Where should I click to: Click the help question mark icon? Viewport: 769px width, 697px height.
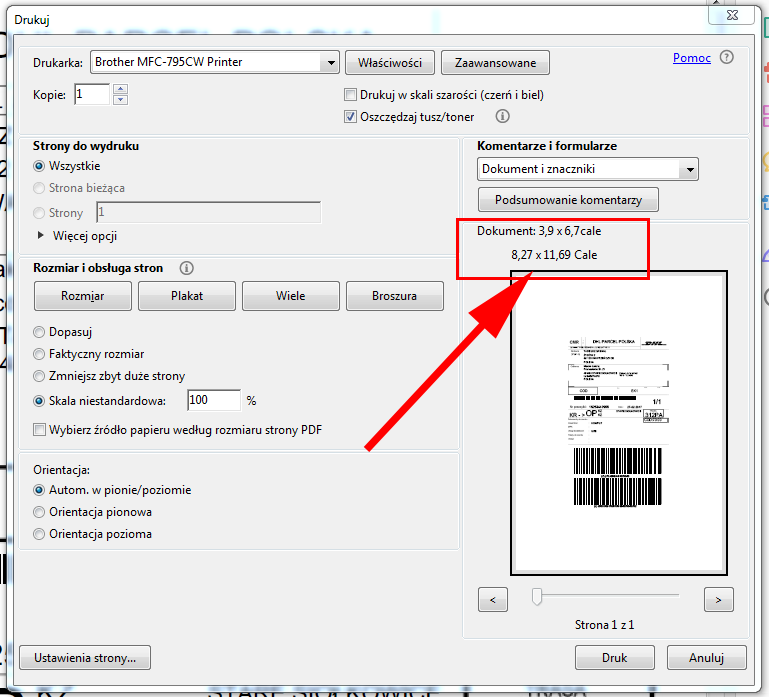[727, 58]
